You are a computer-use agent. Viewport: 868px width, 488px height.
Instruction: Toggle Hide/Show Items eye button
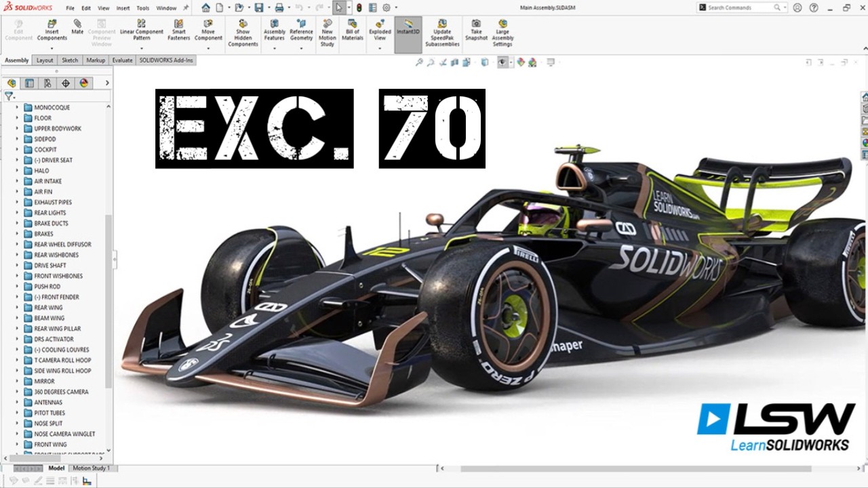point(502,62)
